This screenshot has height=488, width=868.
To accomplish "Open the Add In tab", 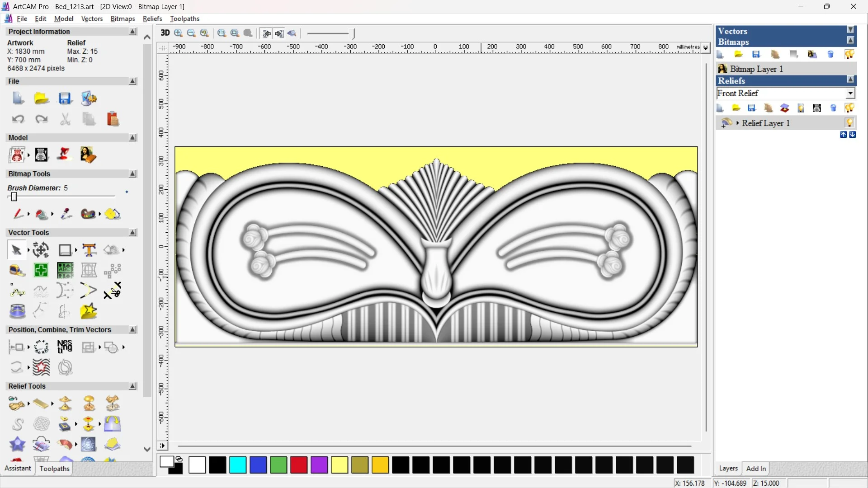I will [755, 469].
